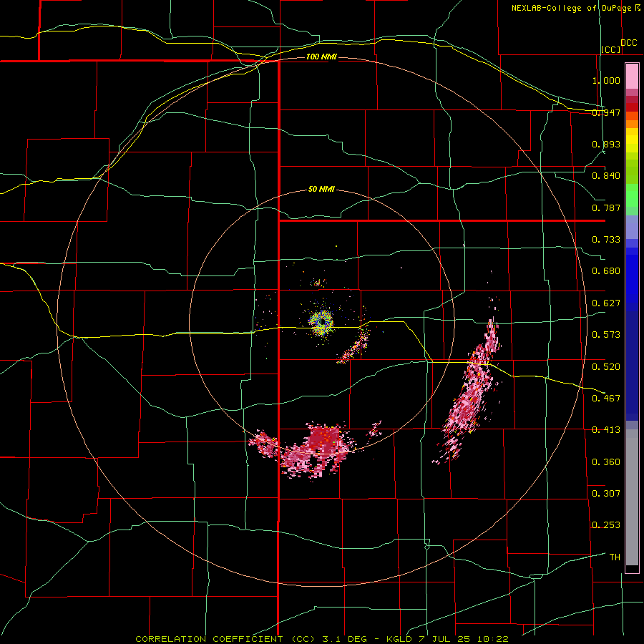Click the 50 NMI range ring label
Image resolution: width=644 pixels, height=644 pixels.
321,190
